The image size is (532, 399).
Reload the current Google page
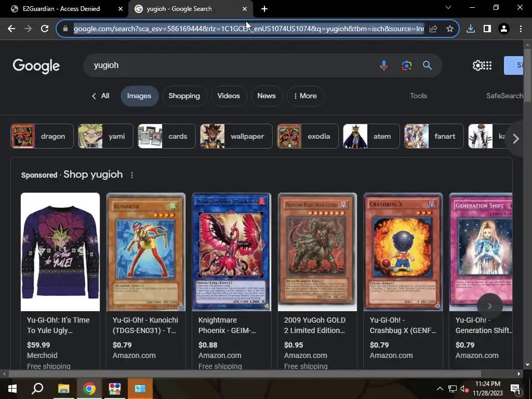tap(45, 29)
